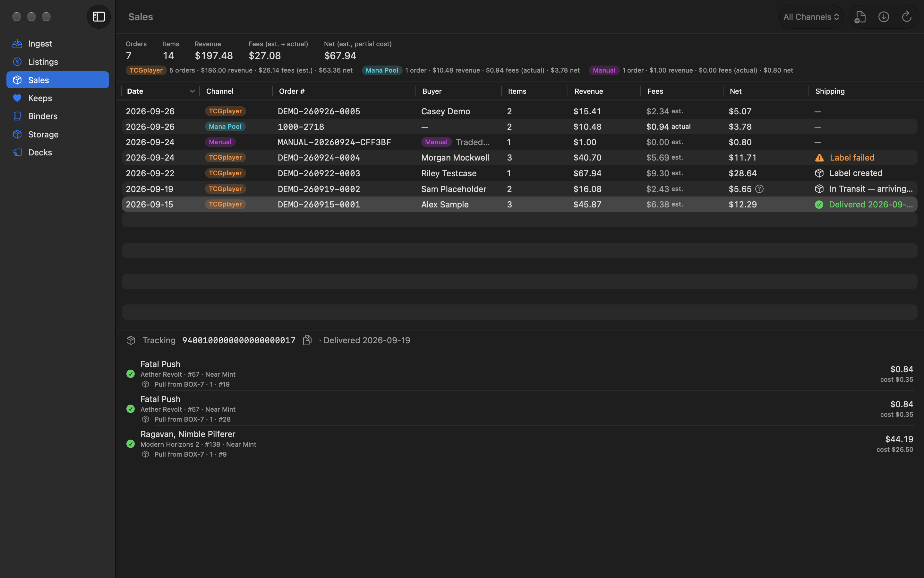
Task: Toggle the sidebar visibility button
Action: click(x=98, y=17)
